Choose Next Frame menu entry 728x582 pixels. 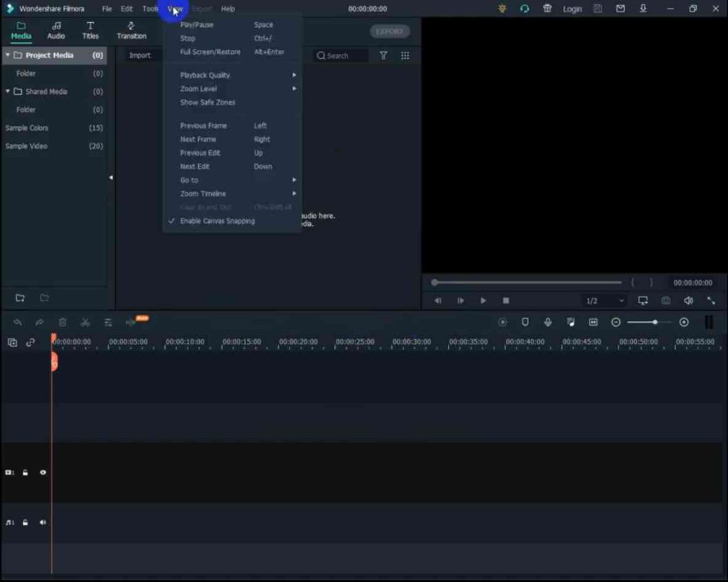tap(232, 139)
